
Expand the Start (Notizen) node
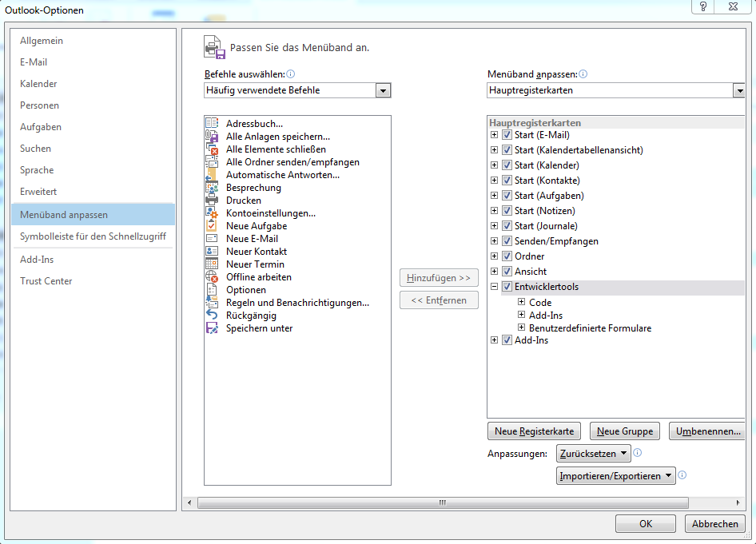494,211
